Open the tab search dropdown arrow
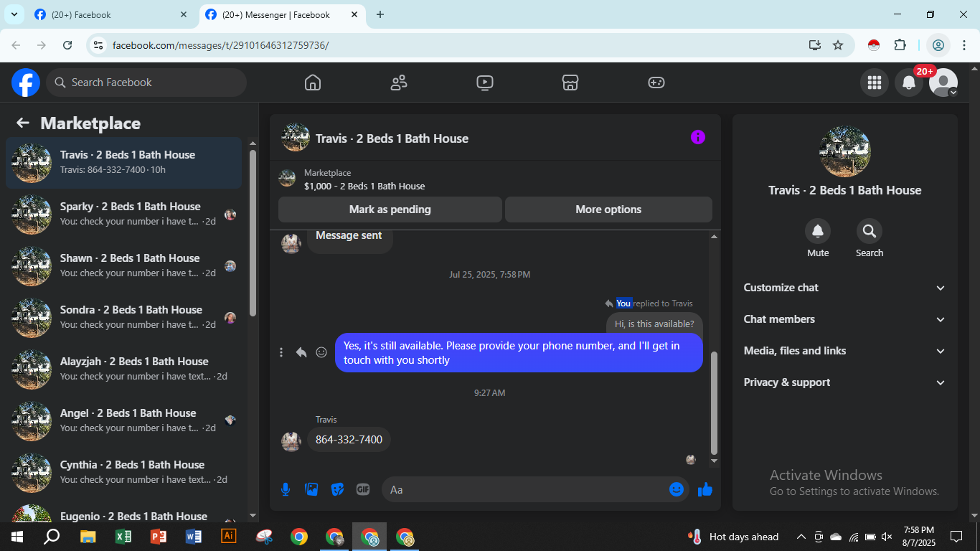The width and height of the screenshot is (980, 551). [x=14, y=14]
